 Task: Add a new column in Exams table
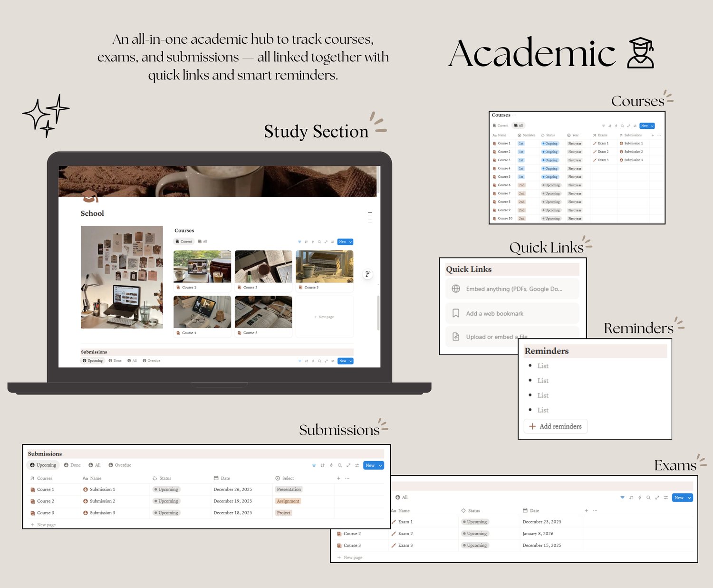(x=587, y=511)
